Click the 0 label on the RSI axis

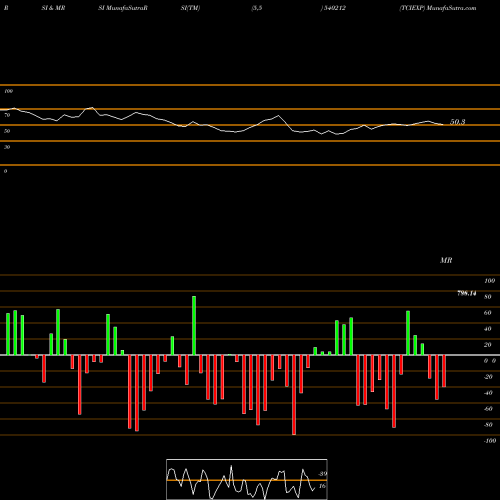5,171
